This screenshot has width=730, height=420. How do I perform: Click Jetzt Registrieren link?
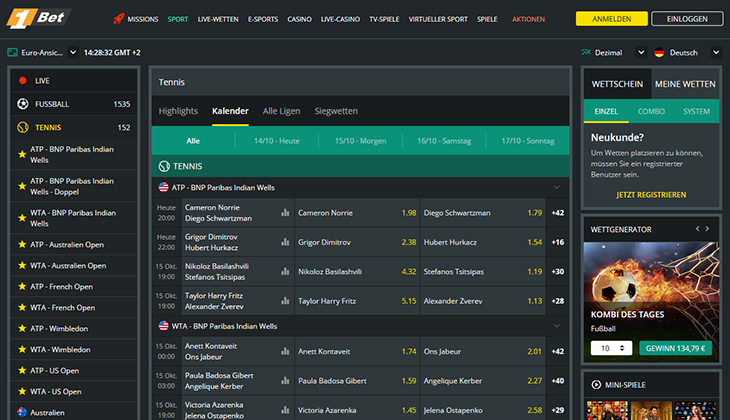(x=651, y=195)
